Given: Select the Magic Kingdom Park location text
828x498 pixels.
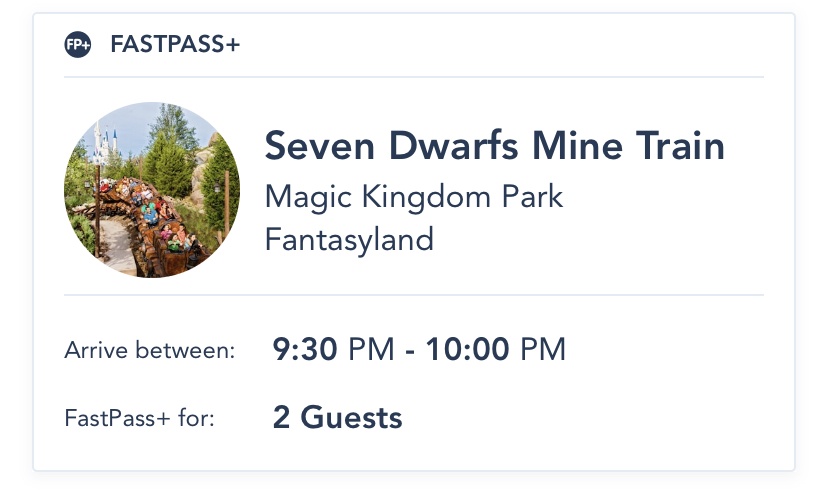Looking at the screenshot, I should [414, 196].
